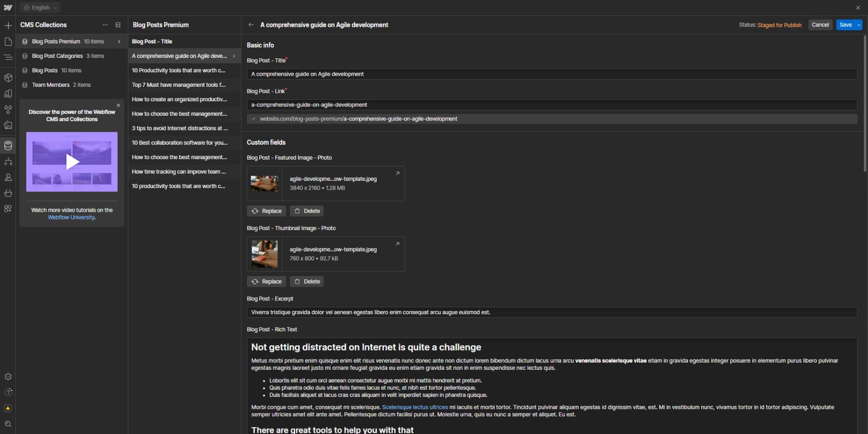Open the Ecommerce basket icon
868x434 pixels.
[8, 193]
